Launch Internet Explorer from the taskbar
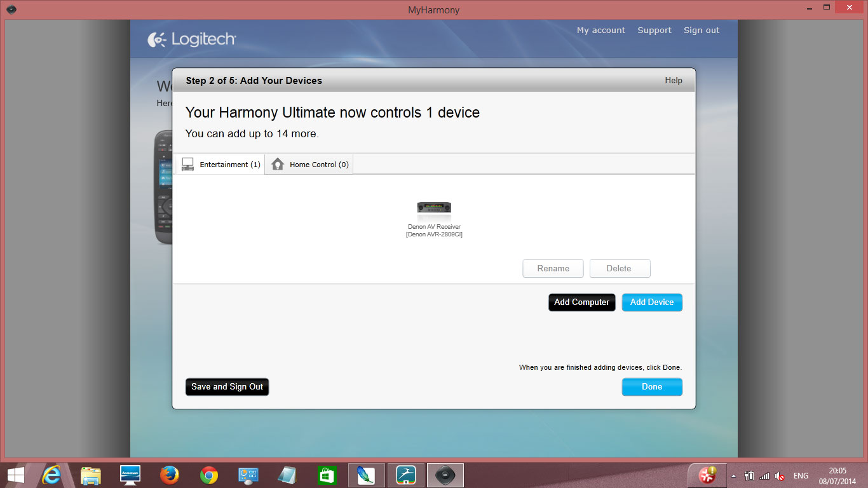The width and height of the screenshot is (868, 488). pos(51,475)
